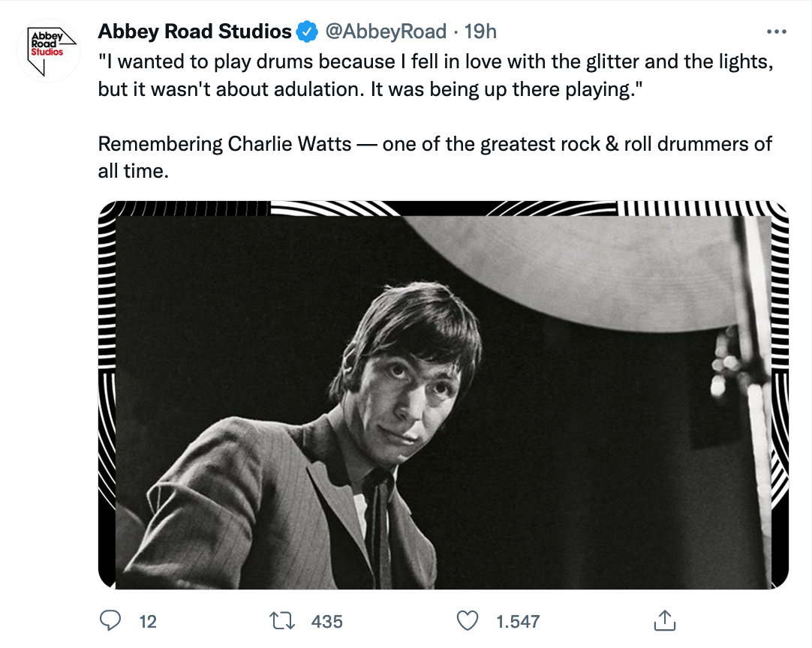Screen dimensions: 812x648
Task: Click the striped border of the image
Action: tap(106, 375)
